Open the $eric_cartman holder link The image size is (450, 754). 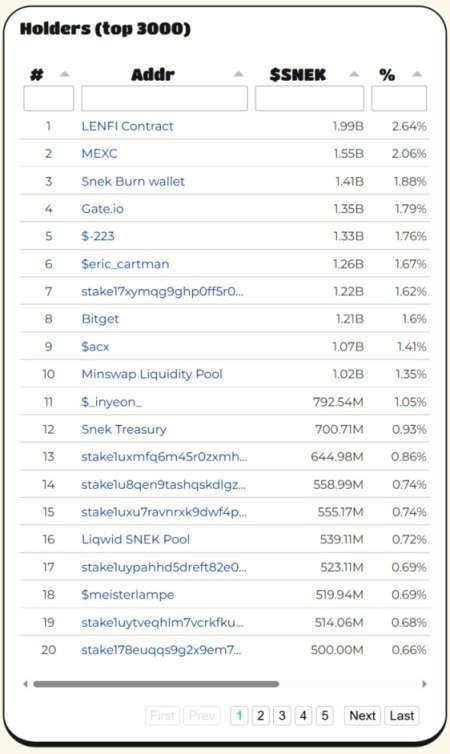pos(125,264)
